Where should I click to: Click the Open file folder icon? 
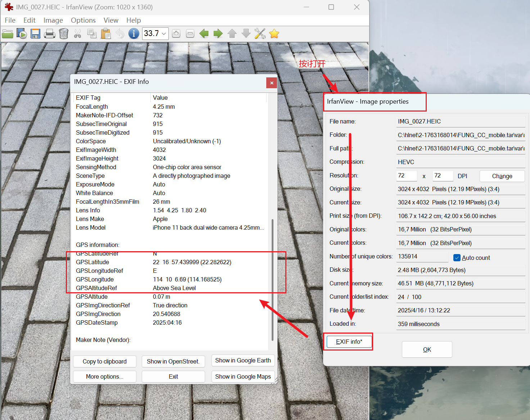coord(8,34)
